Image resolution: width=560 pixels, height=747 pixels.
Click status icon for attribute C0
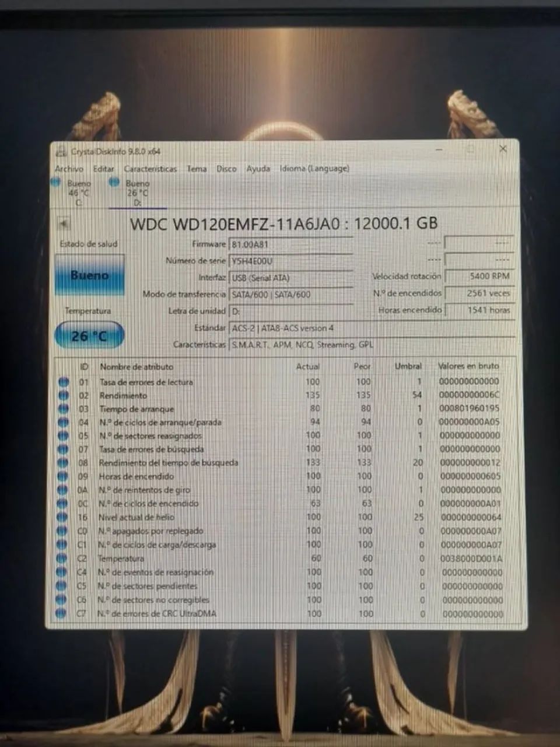(x=62, y=531)
